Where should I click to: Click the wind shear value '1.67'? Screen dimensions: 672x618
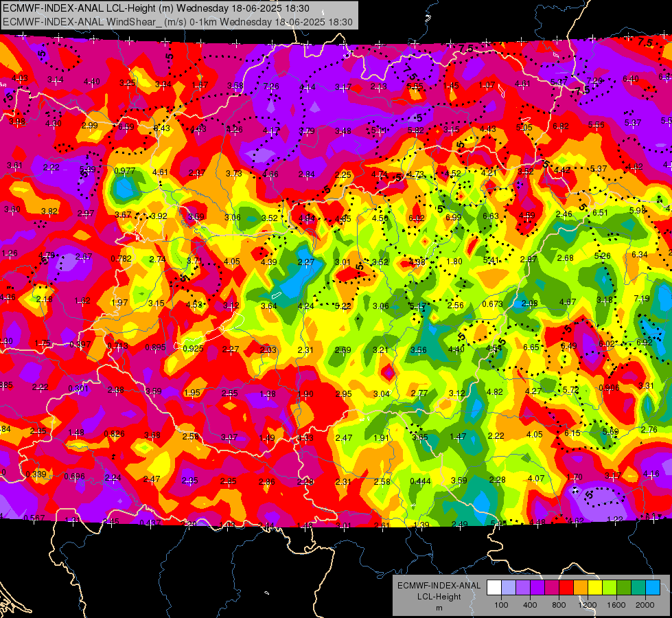point(200,85)
